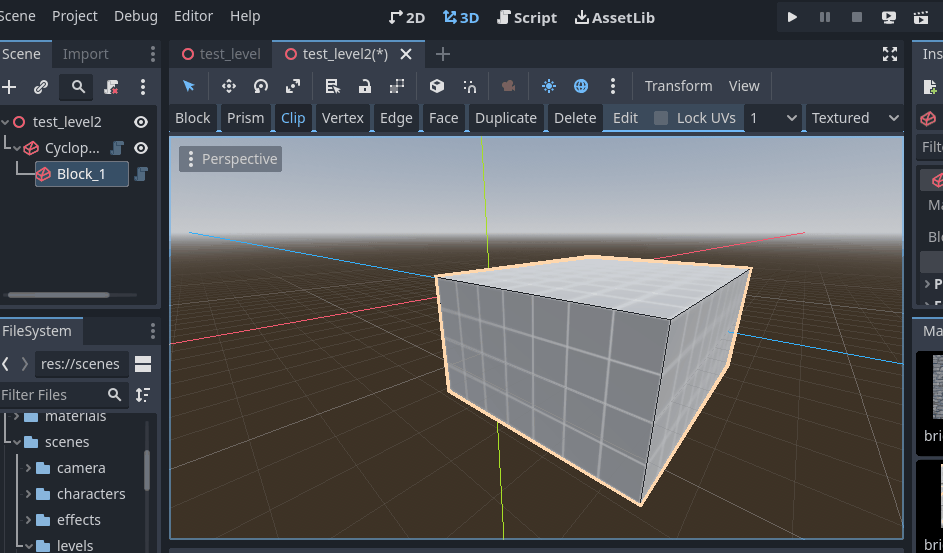
Task: Toggle use local space cube icon
Action: pos(437,86)
